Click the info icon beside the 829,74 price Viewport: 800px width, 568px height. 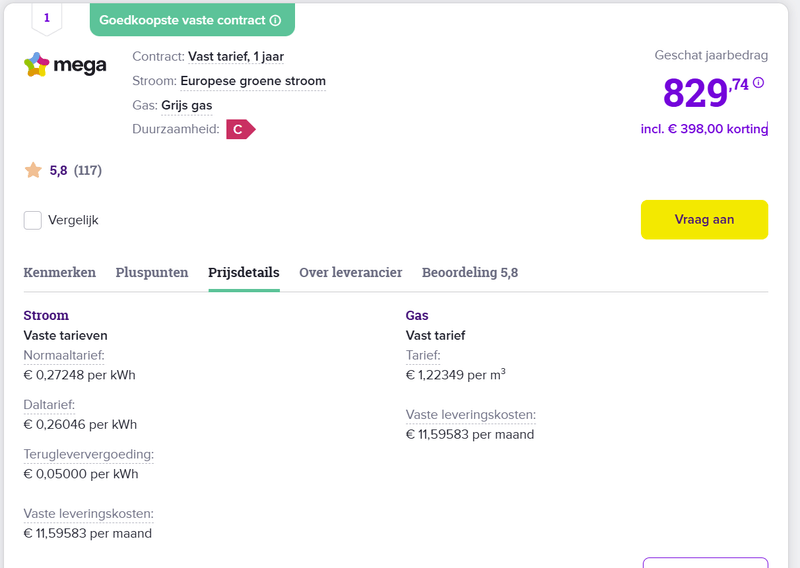[x=758, y=83]
